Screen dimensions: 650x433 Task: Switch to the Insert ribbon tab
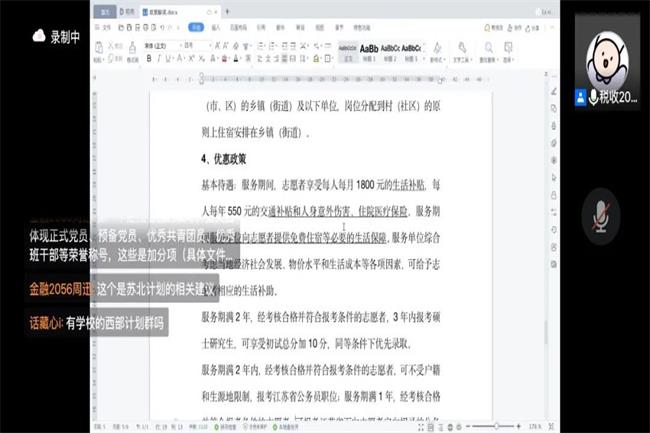[215, 27]
